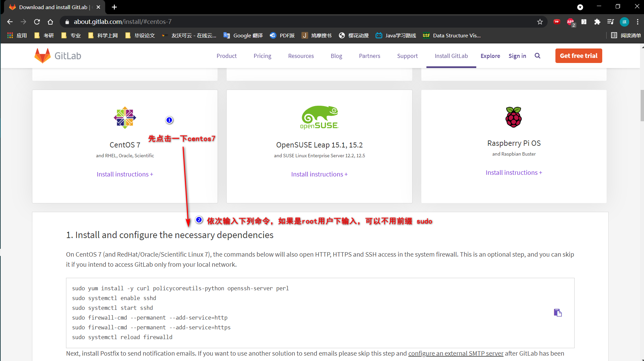Viewport: 644px width, 361px height.
Task: Open the Adblock Plus extension icon
Action: click(571, 22)
